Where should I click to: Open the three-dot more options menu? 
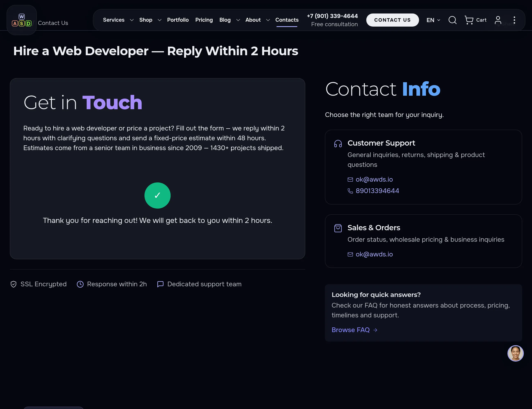(x=514, y=20)
